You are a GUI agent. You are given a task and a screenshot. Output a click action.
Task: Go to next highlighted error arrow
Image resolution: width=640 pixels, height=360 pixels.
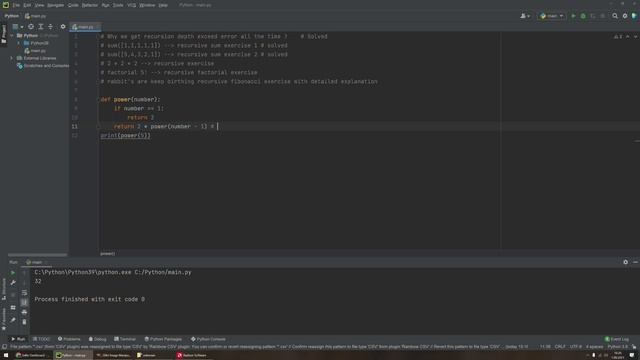[x=635, y=37]
